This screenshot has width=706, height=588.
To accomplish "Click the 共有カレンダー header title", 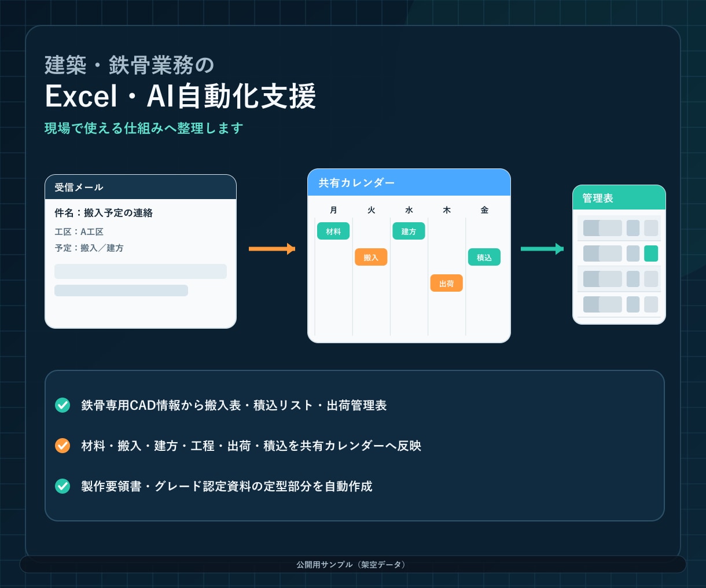I will 356,183.
